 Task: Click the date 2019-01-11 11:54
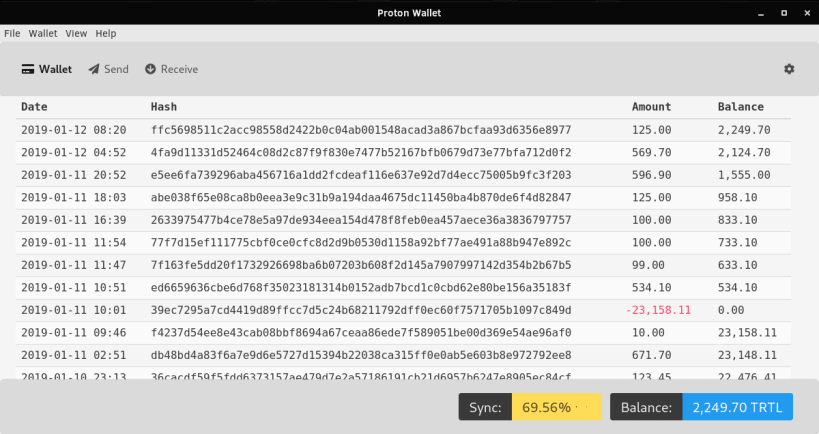(x=74, y=242)
